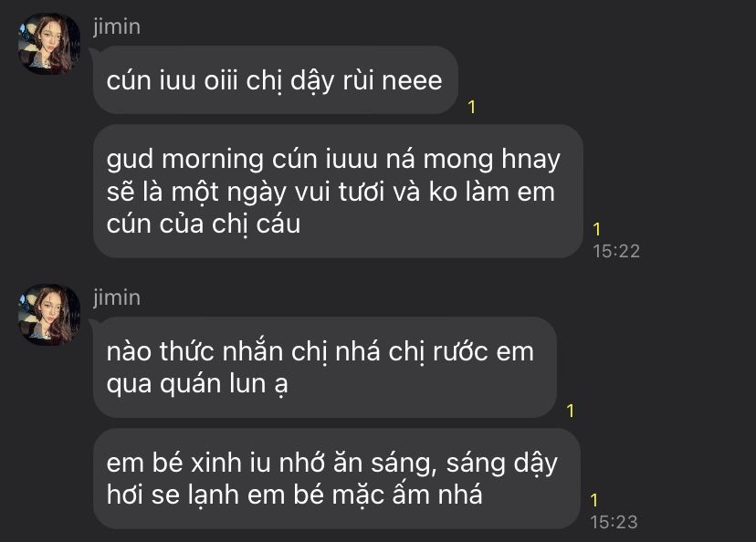Viewport: 756px width, 542px height.
Task: Click the 15:23 timestamp
Action: pos(614,522)
